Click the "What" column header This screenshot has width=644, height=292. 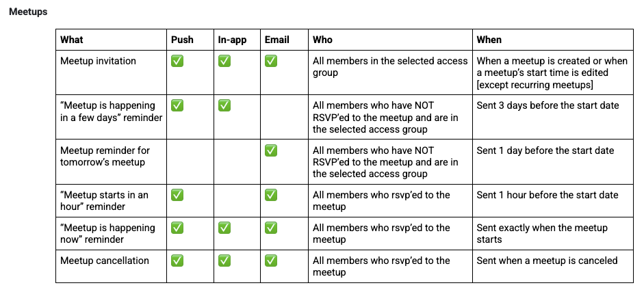click(x=71, y=40)
